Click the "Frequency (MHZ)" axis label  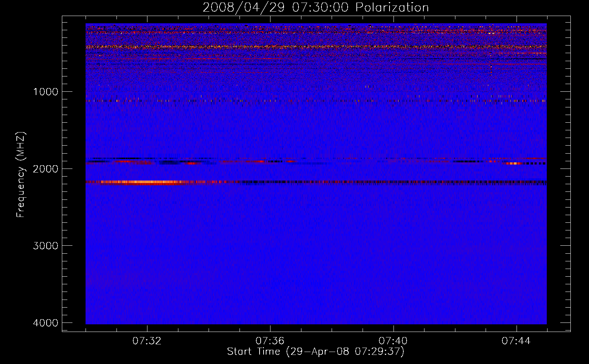pos(21,175)
